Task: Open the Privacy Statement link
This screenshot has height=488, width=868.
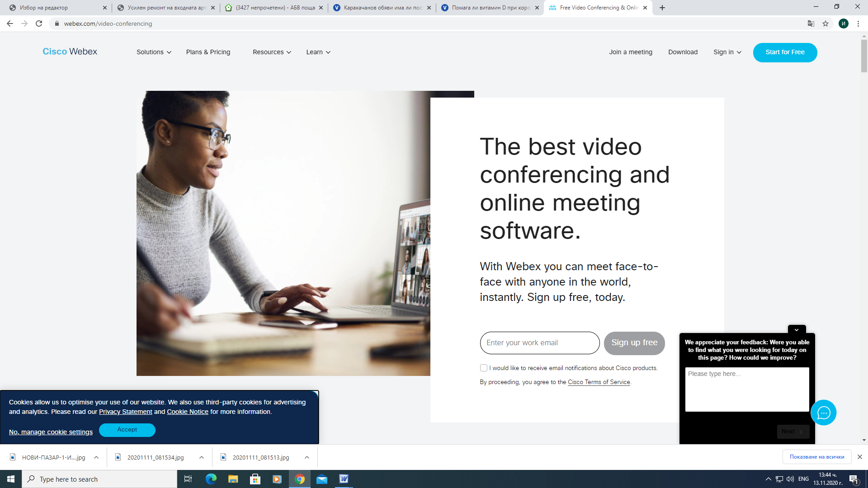Action: pyautogui.click(x=126, y=412)
